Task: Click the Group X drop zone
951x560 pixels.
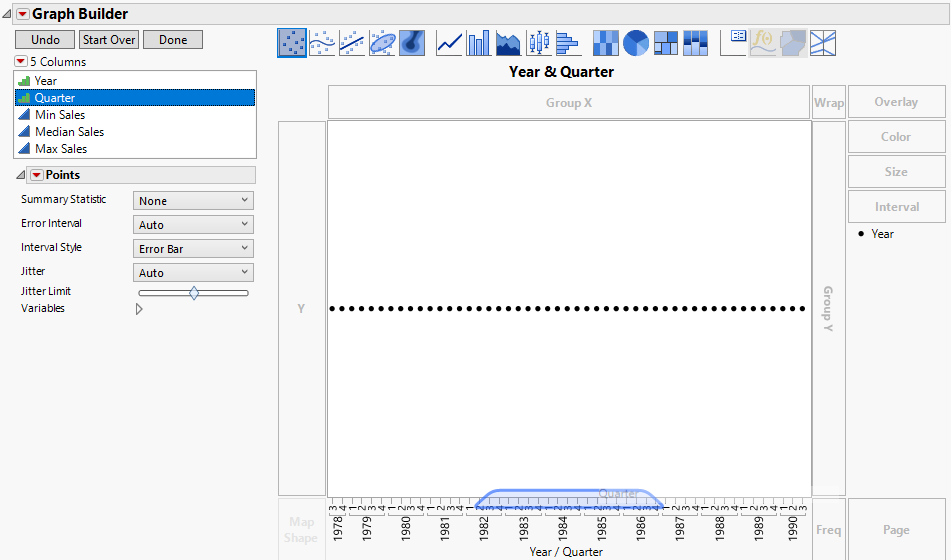Action: point(569,103)
